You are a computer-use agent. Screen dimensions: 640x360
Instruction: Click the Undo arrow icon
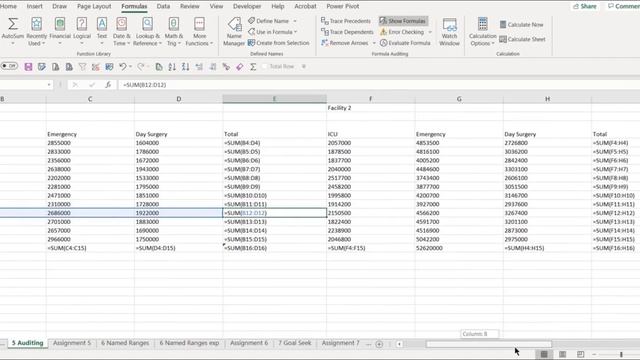(122, 67)
